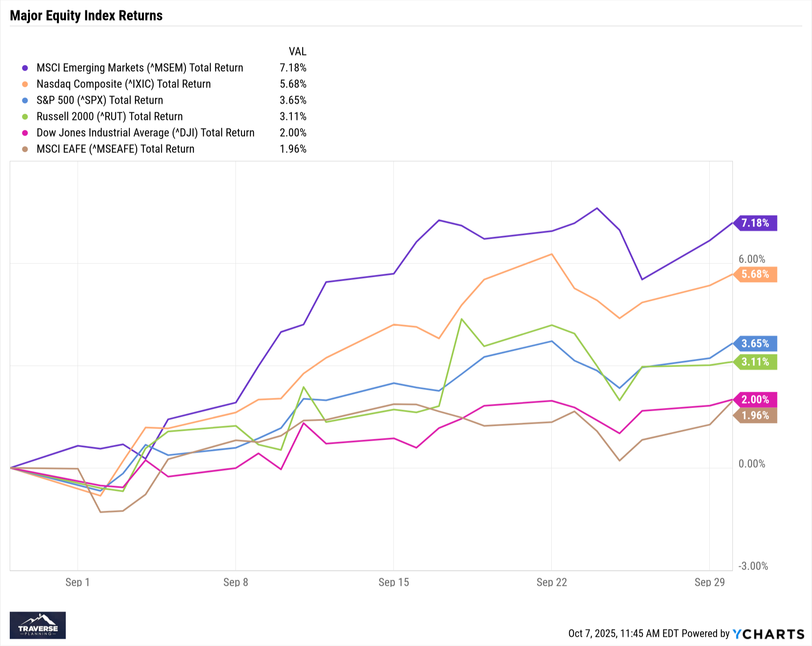
Task: Click the Sep 29 x-axis label
Action: [x=709, y=582]
